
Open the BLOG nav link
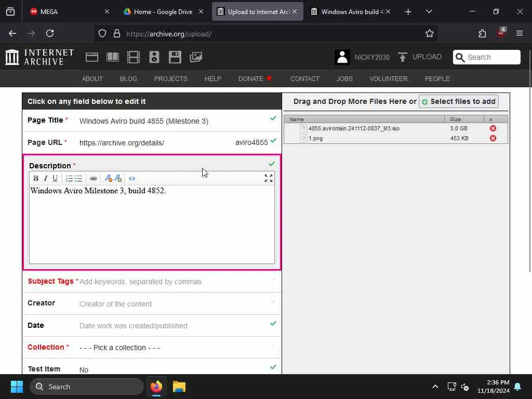(128, 79)
